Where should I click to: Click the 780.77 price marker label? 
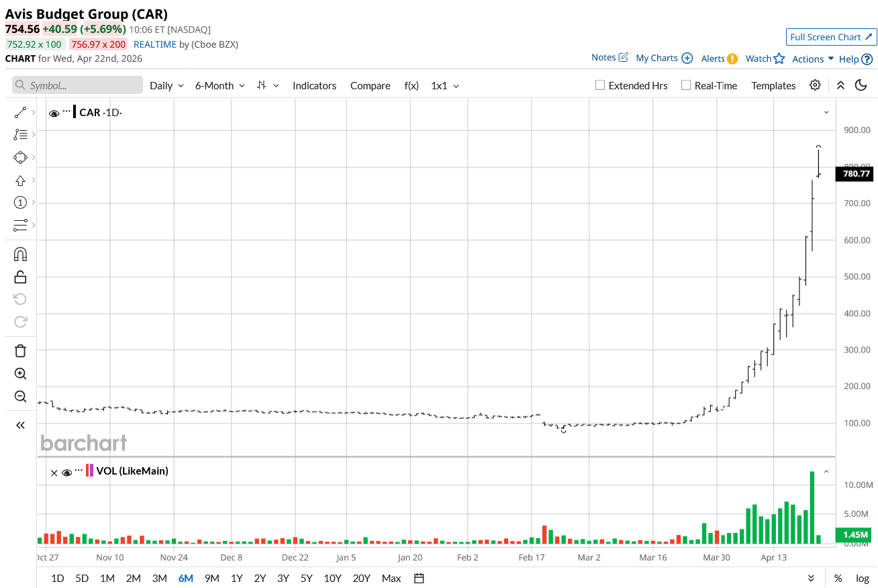855,174
